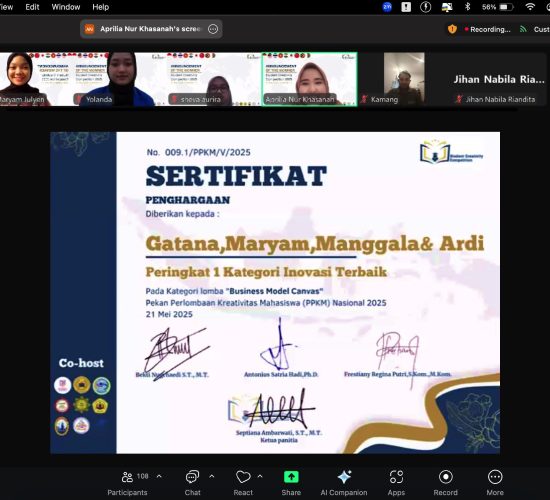This screenshot has width=550, height=500.
Task: Open the Help menu
Action: pyautogui.click(x=101, y=7)
